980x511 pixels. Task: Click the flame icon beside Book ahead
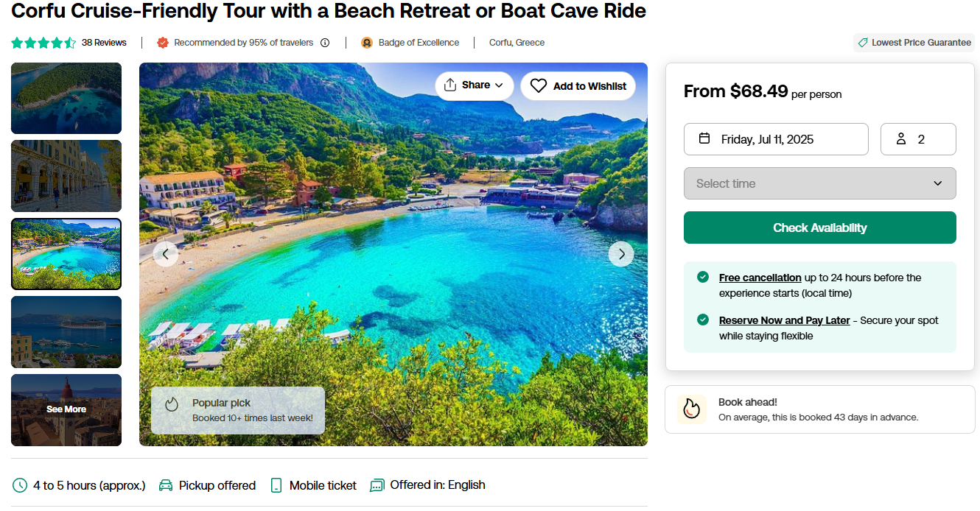[691, 409]
